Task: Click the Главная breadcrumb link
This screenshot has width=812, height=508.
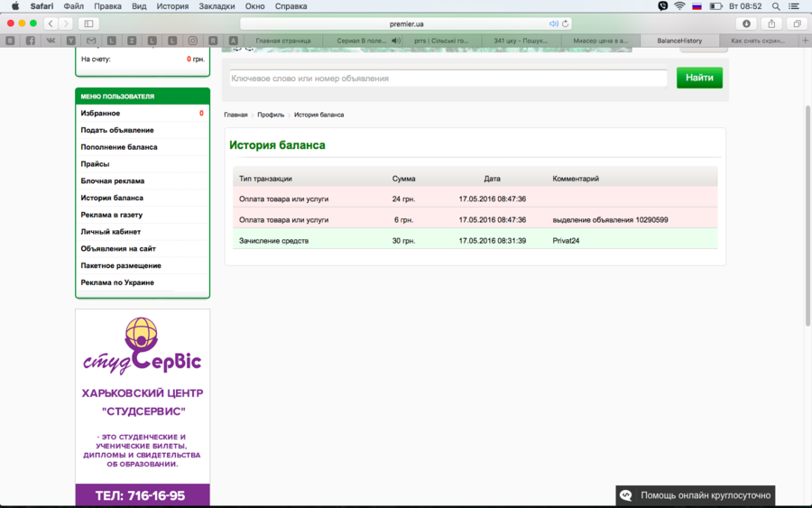Action: 235,115
